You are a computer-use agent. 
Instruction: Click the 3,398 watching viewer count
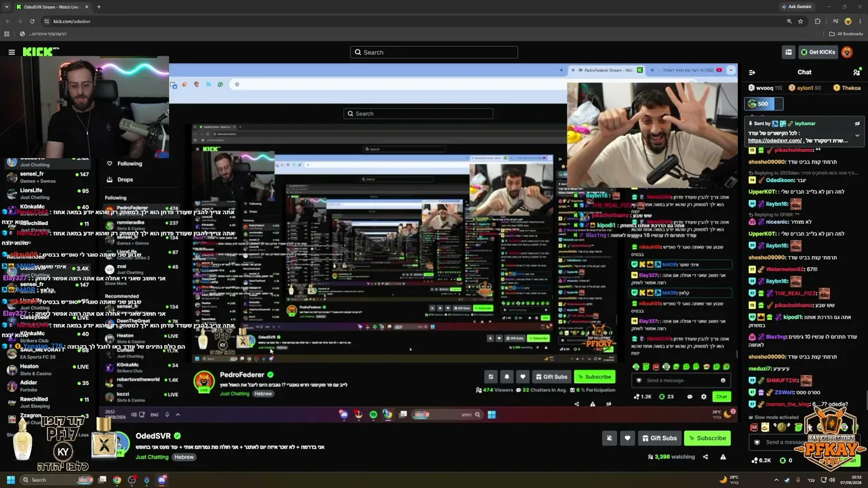pos(671,457)
